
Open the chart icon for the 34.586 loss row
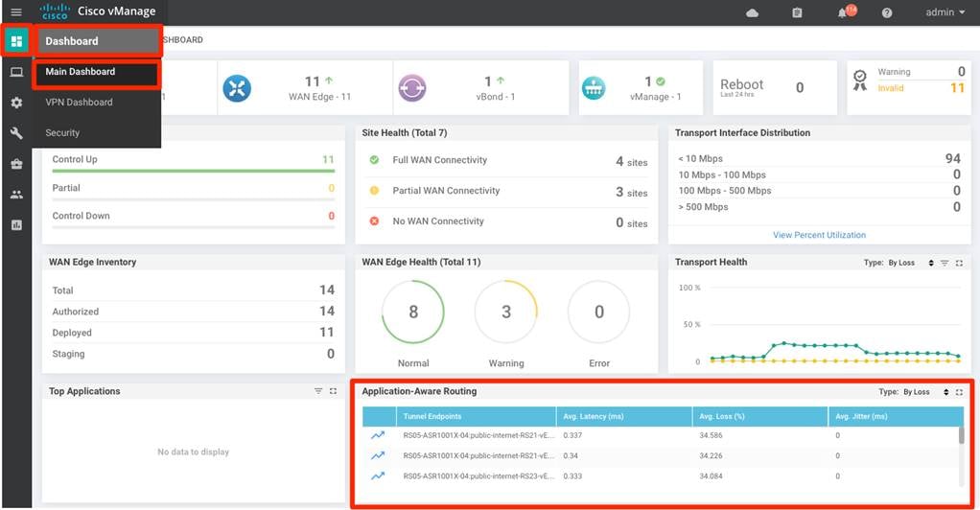pos(378,435)
